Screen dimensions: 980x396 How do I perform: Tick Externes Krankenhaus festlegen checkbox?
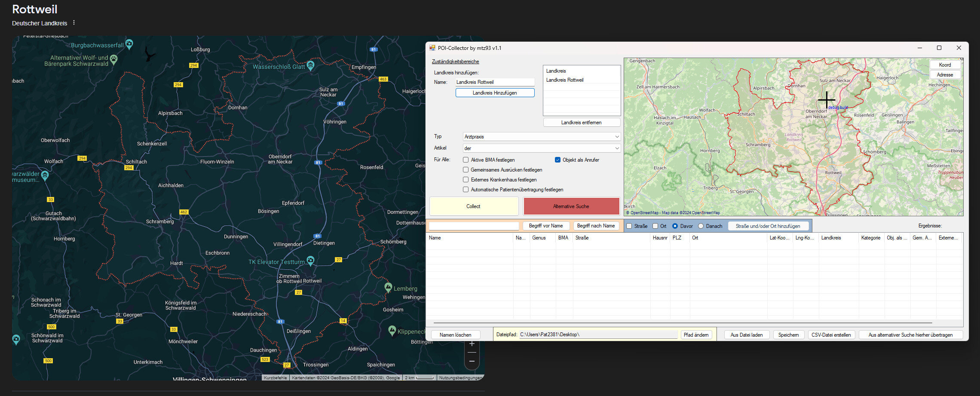coord(465,180)
